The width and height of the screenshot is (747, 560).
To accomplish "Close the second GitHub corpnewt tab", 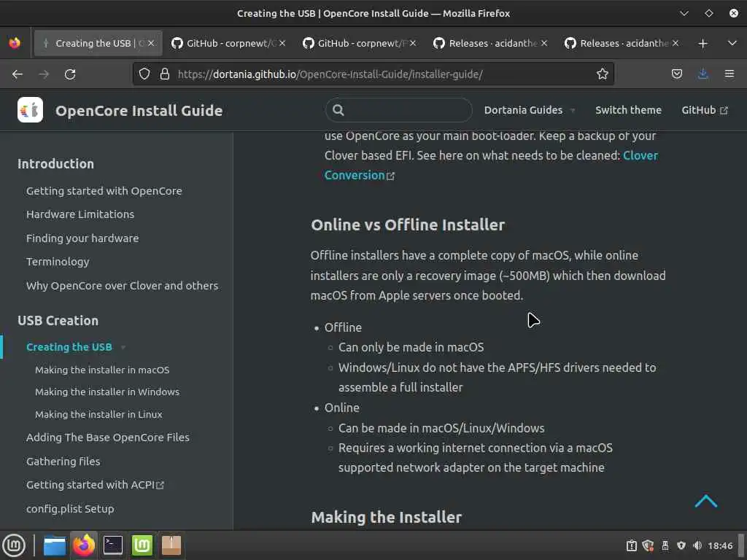I will (413, 43).
